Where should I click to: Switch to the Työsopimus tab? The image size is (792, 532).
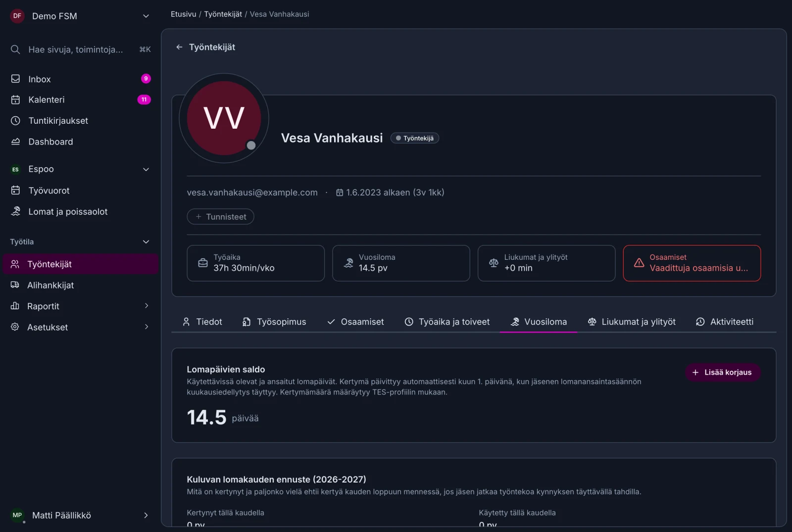274,322
